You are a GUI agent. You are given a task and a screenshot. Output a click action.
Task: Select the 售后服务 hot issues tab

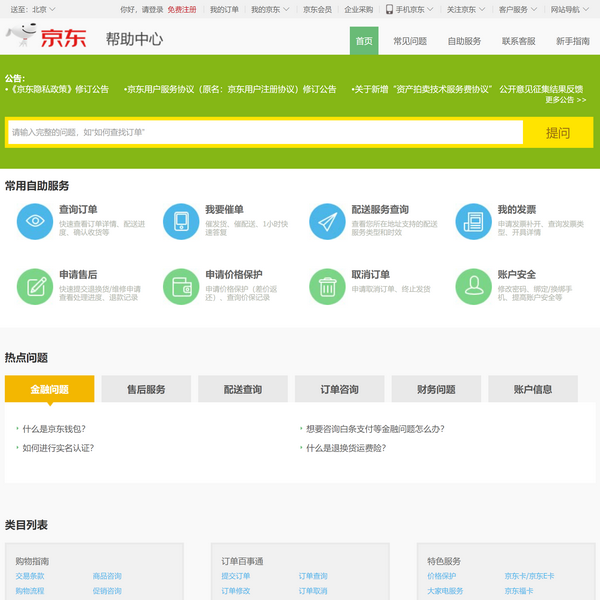coord(146,389)
